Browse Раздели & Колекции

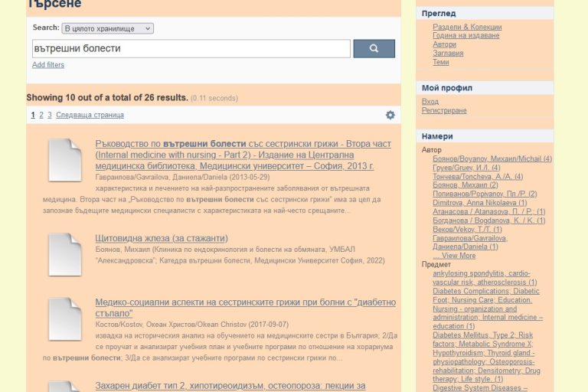point(467,27)
